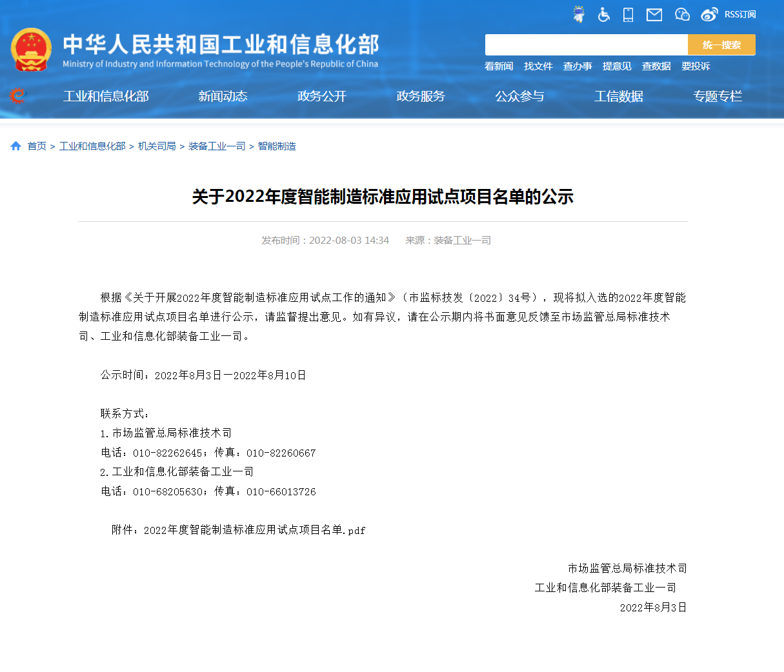Select the 工业和信息化部 navigation menu
784x672 pixels.
(x=106, y=96)
